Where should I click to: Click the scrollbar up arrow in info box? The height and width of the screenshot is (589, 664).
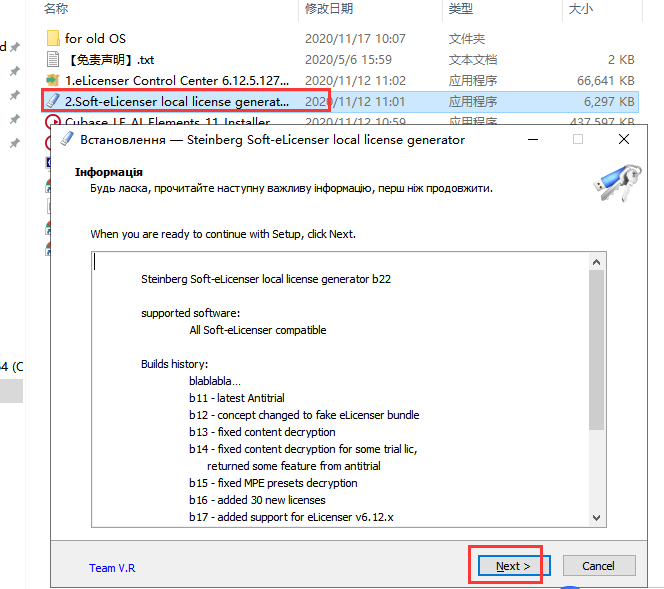click(596, 259)
